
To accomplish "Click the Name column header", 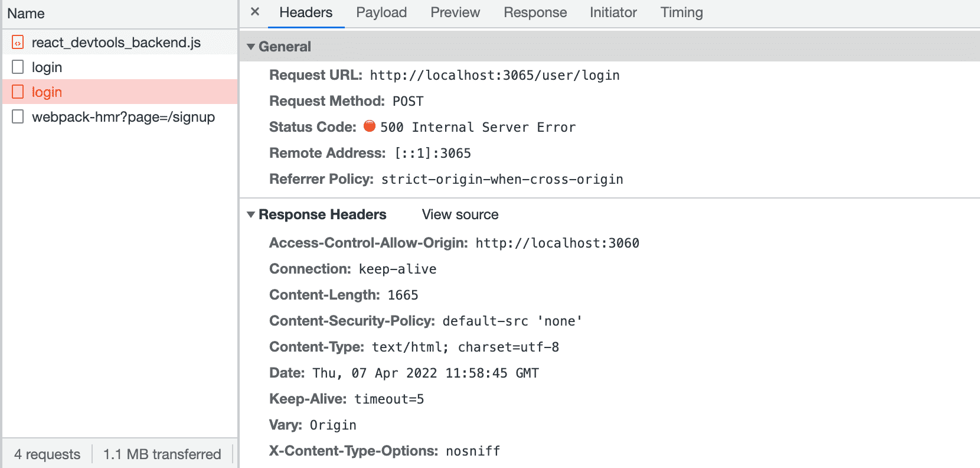I will 26,14.
